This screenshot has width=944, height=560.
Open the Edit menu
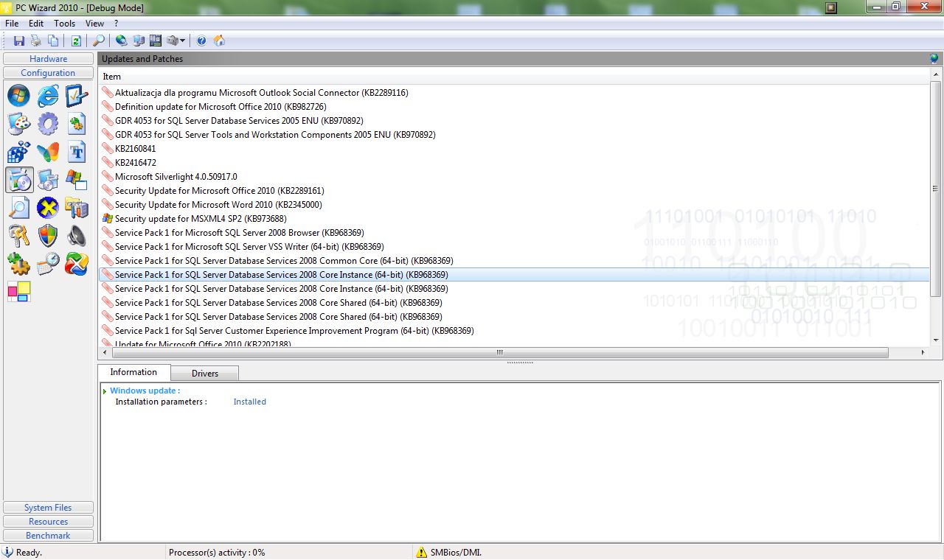pos(36,24)
